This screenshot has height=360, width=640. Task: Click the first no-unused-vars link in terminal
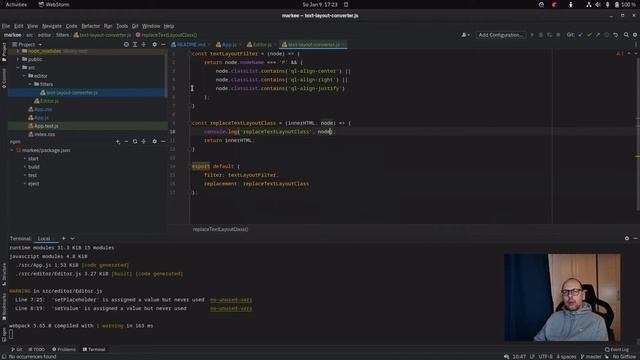tap(231, 300)
